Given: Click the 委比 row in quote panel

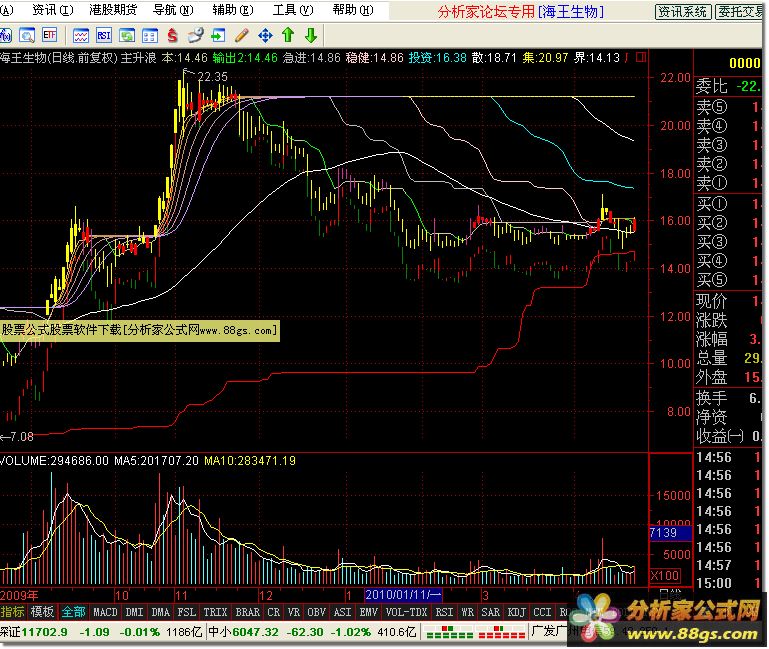Looking at the screenshot, I should click(728, 86).
